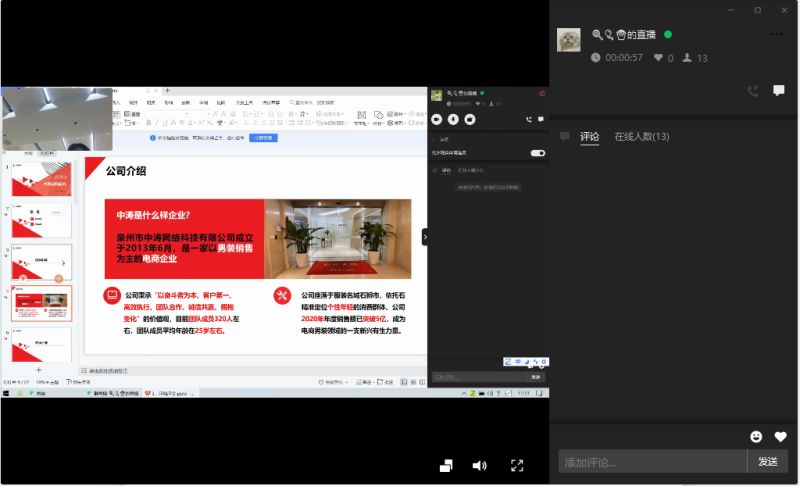Screen dimensions: 800x486
Task: Select slide thumbnail 3 in shared presentation
Action: coord(41,262)
